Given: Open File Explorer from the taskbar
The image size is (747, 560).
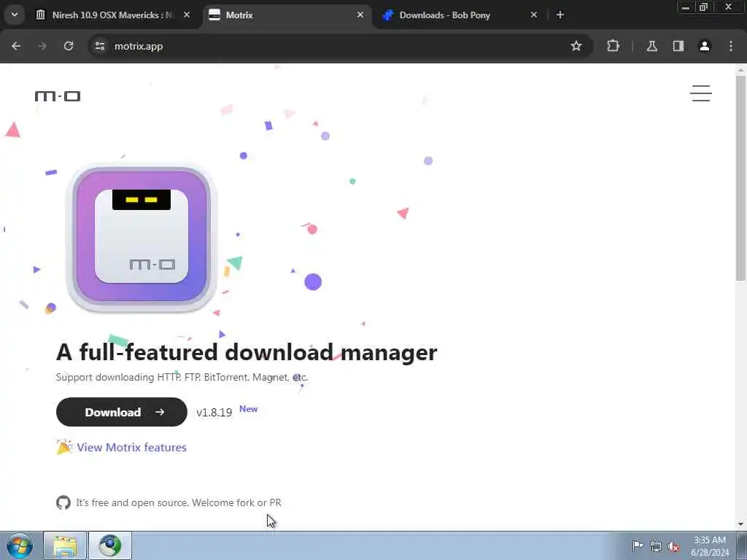Looking at the screenshot, I should click(x=65, y=545).
